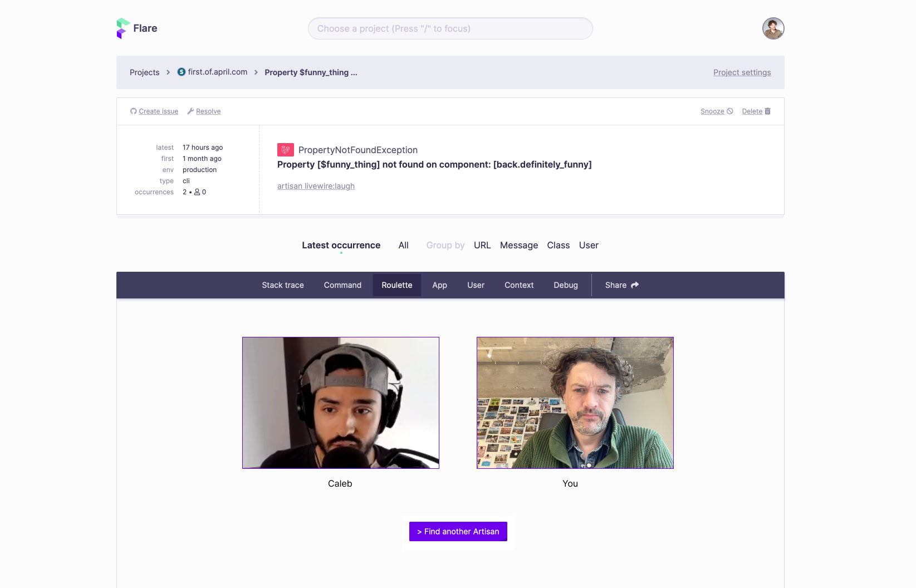Open the Stack trace tab
The image size is (916, 588).
point(283,285)
